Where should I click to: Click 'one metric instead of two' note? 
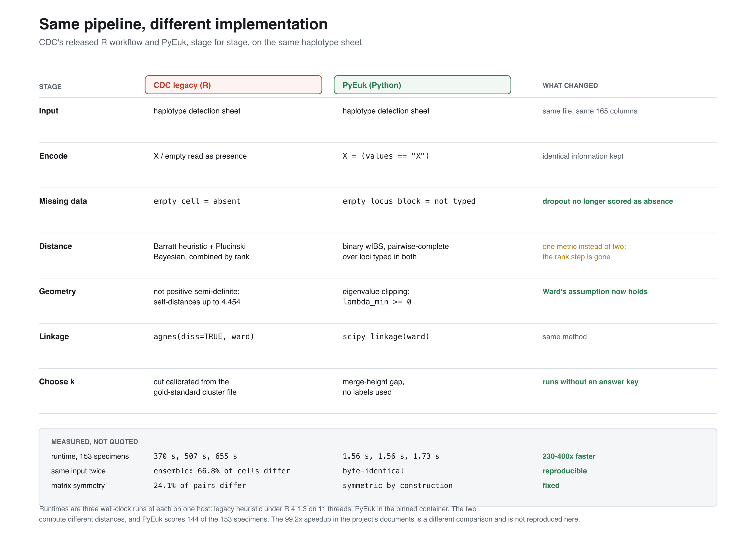click(584, 246)
